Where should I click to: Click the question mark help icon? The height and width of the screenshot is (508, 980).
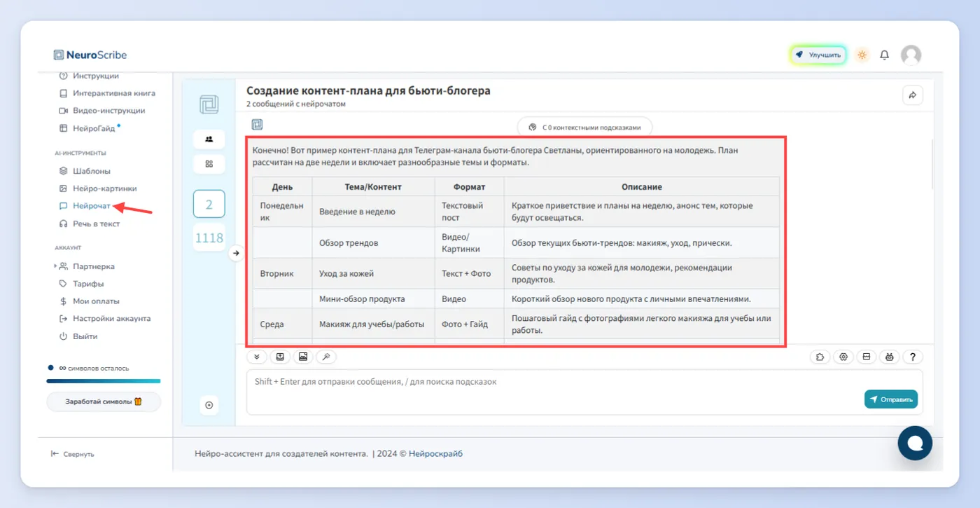[913, 357]
